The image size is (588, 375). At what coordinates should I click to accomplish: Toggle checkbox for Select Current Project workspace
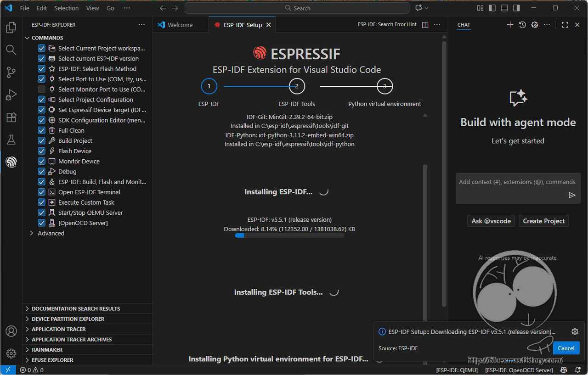point(41,48)
